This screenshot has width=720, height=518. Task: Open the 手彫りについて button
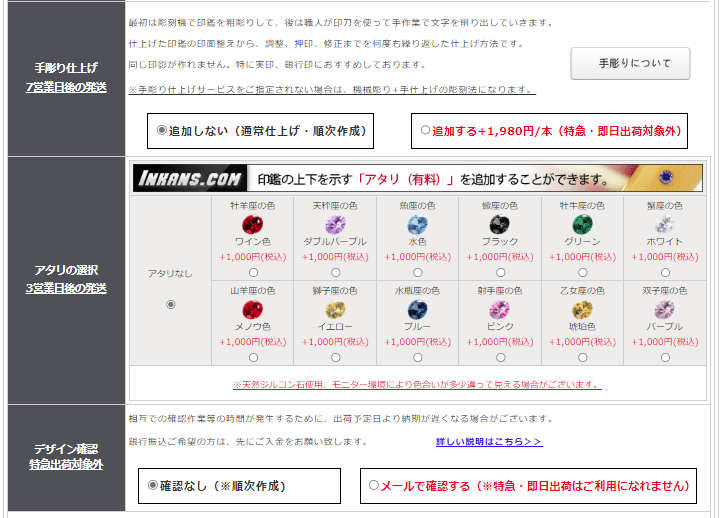coord(630,63)
